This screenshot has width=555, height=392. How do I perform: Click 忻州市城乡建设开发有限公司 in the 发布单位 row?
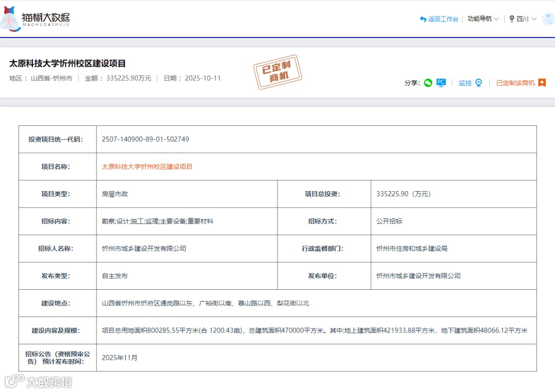[x=418, y=275]
